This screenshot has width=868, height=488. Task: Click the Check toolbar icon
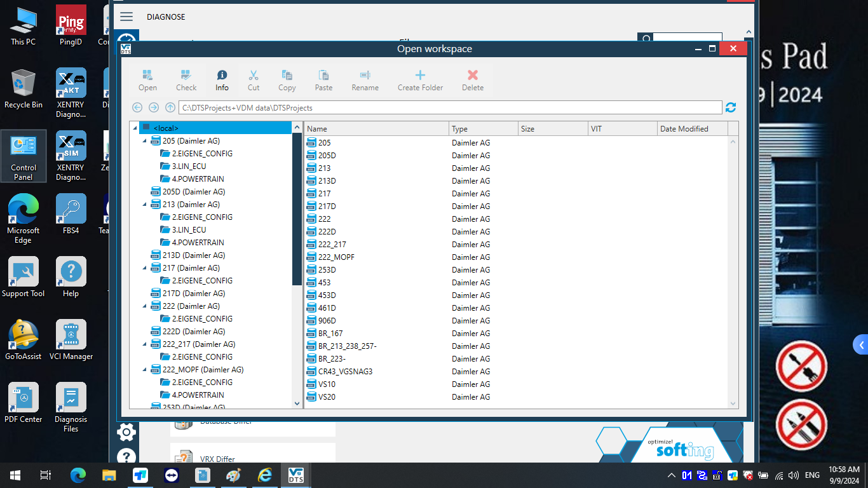[186, 79]
